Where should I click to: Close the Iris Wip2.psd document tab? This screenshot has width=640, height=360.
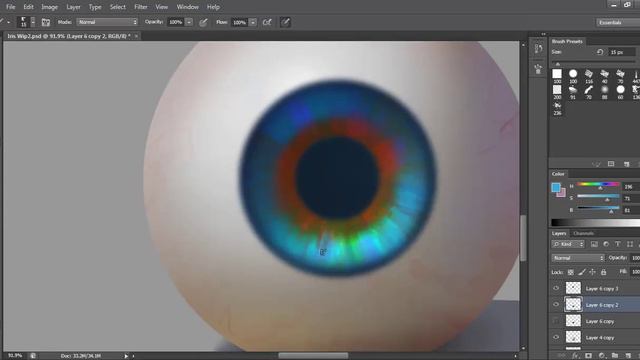[136, 36]
